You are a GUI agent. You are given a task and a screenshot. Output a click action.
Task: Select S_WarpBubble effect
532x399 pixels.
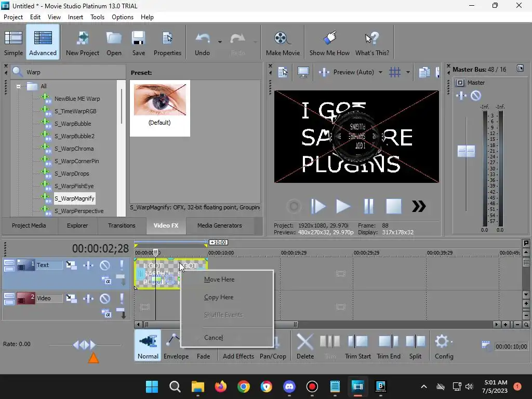pyautogui.click(x=73, y=124)
